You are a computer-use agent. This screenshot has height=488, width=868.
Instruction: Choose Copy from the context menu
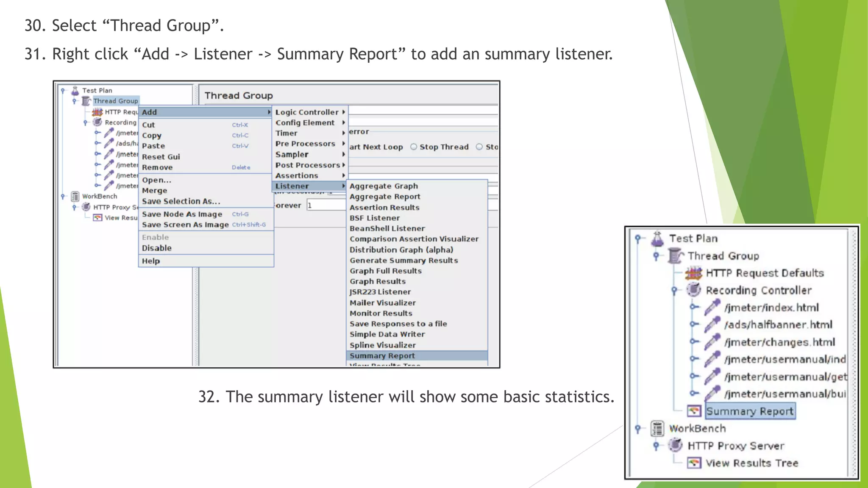click(206, 136)
